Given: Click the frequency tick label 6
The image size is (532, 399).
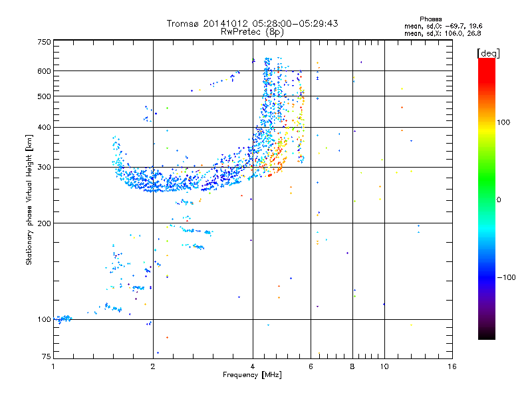Looking at the screenshot, I should [311, 366].
